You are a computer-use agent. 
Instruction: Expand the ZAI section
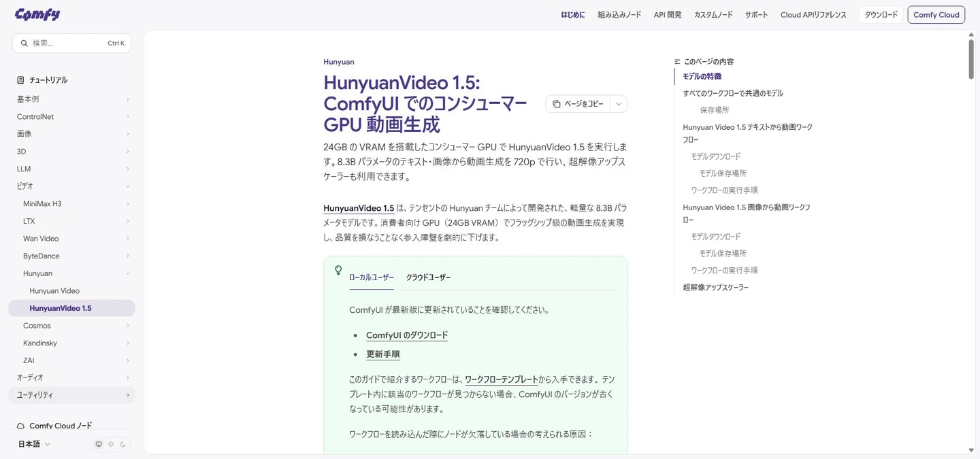71,360
